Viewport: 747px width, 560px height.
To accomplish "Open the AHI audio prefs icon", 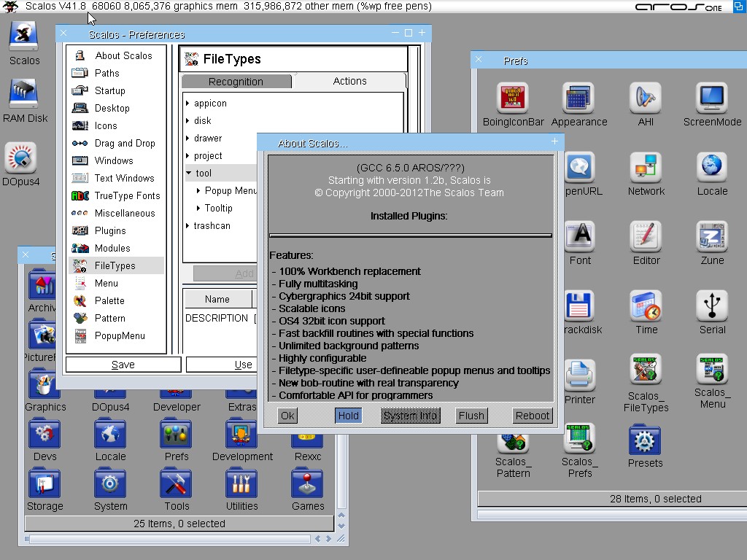I will pos(646,98).
